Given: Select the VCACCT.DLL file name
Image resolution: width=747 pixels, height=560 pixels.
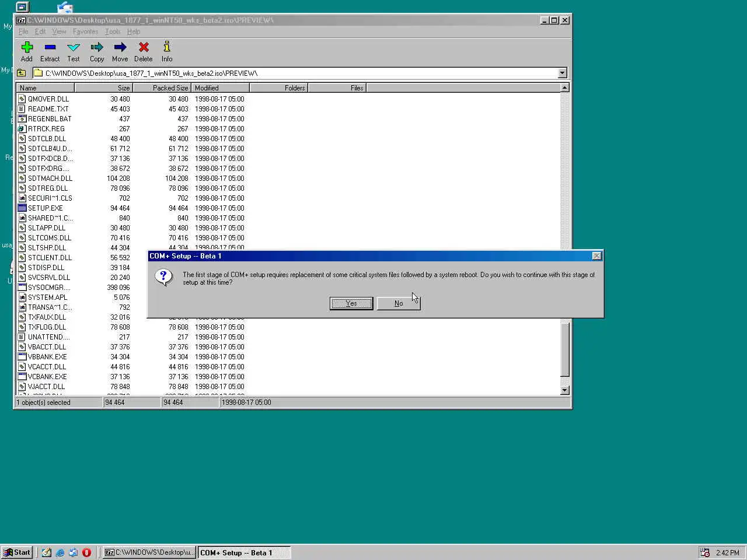Looking at the screenshot, I should click(47, 367).
